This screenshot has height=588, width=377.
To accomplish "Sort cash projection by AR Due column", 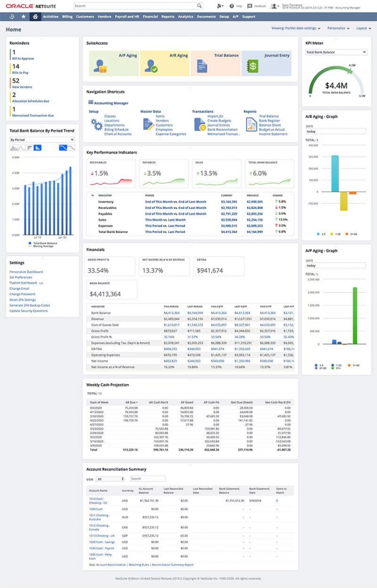I will pyautogui.click(x=132, y=402).
